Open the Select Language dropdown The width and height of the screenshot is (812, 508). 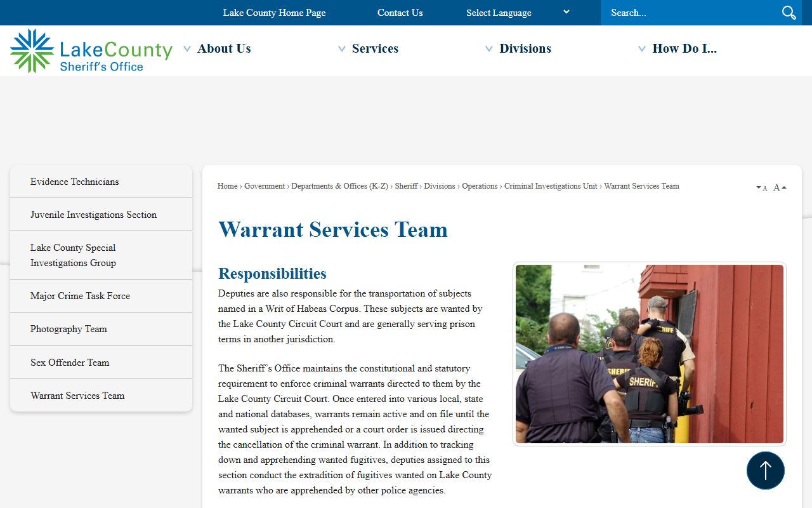tap(518, 13)
